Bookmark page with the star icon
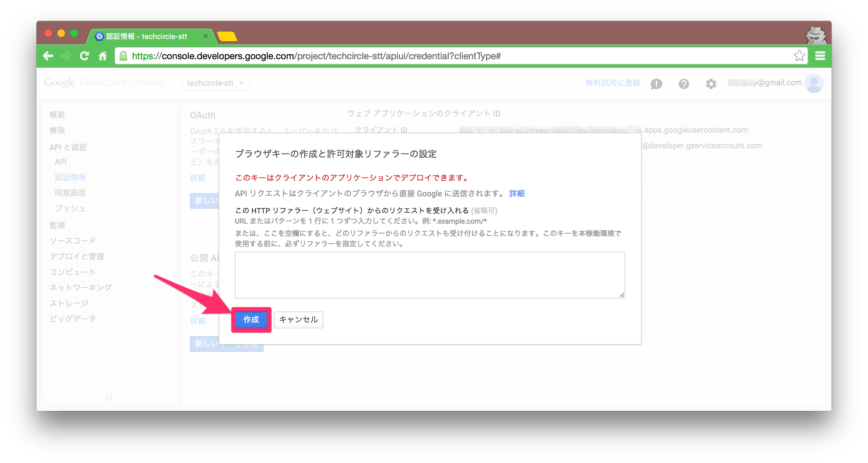Image resolution: width=868 pixels, height=463 pixels. point(799,56)
